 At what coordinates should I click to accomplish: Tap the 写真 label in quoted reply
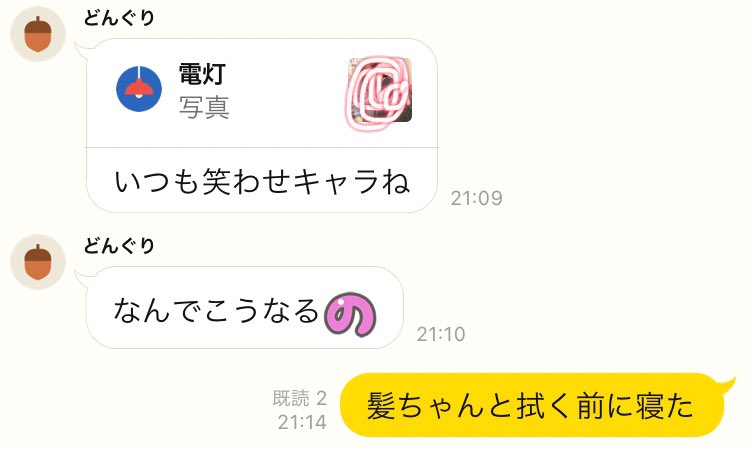204,107
